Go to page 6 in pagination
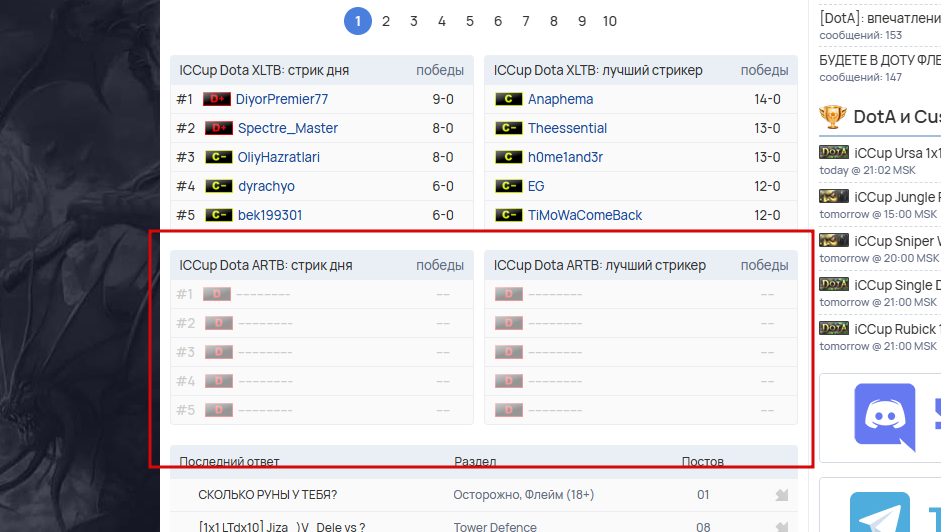Screen dimensions: 941x532 tap(498, 21)
